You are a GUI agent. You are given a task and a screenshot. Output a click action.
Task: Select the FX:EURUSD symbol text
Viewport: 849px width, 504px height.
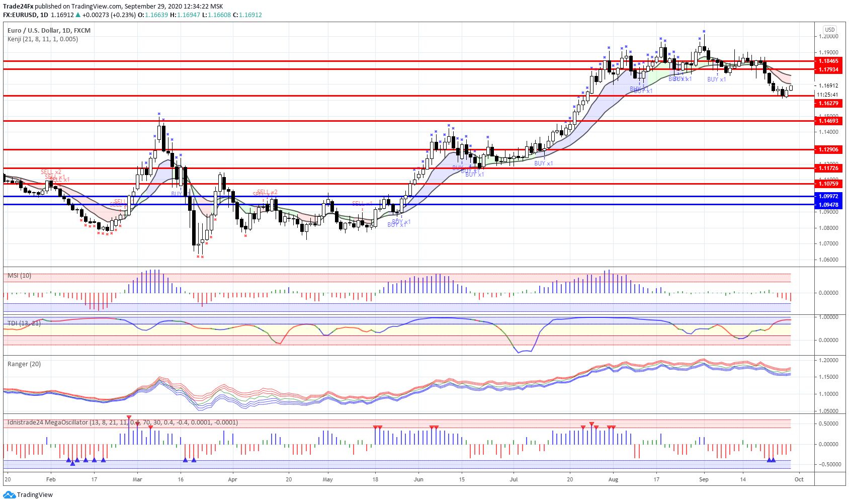pos(20,15)
